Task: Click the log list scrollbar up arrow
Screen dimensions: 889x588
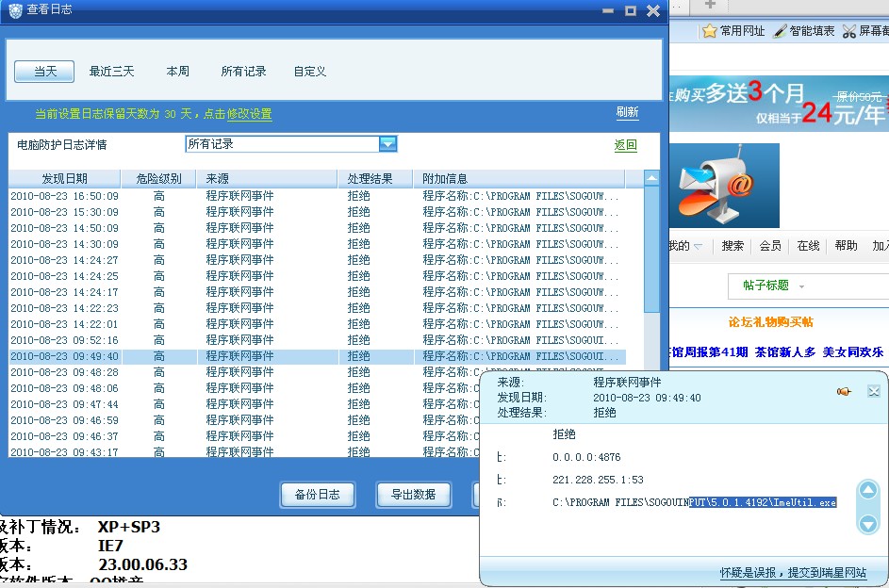Action: pyautogui.click(x=652, y=178)
